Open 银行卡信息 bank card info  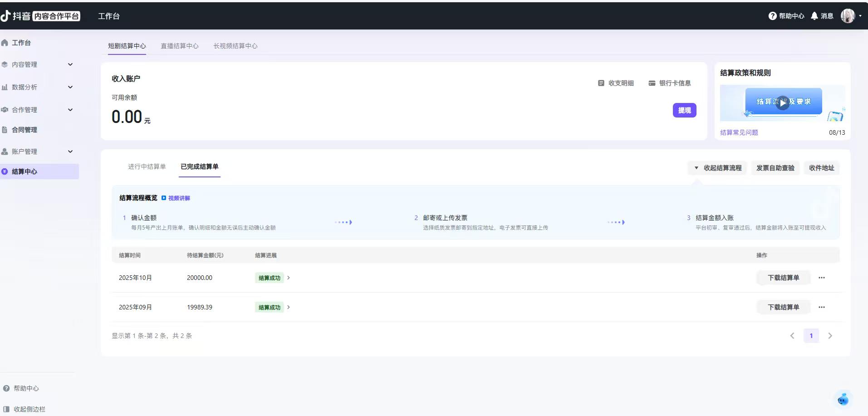(x=669, y=83)
